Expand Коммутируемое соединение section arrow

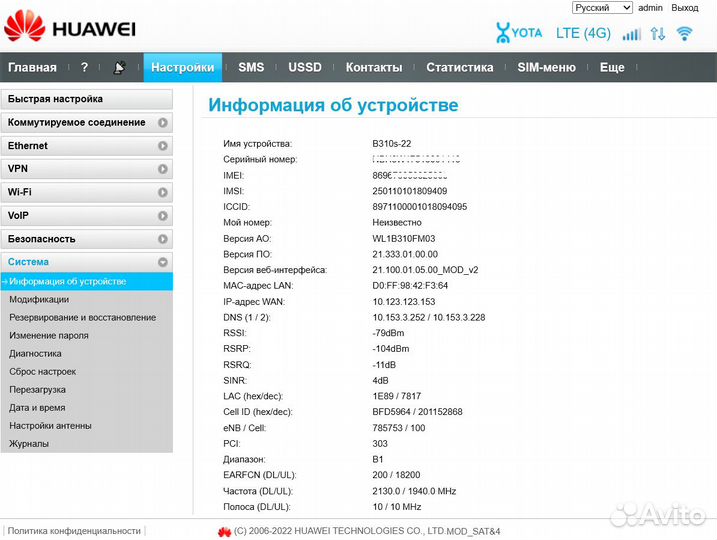(x=163, y=123)
